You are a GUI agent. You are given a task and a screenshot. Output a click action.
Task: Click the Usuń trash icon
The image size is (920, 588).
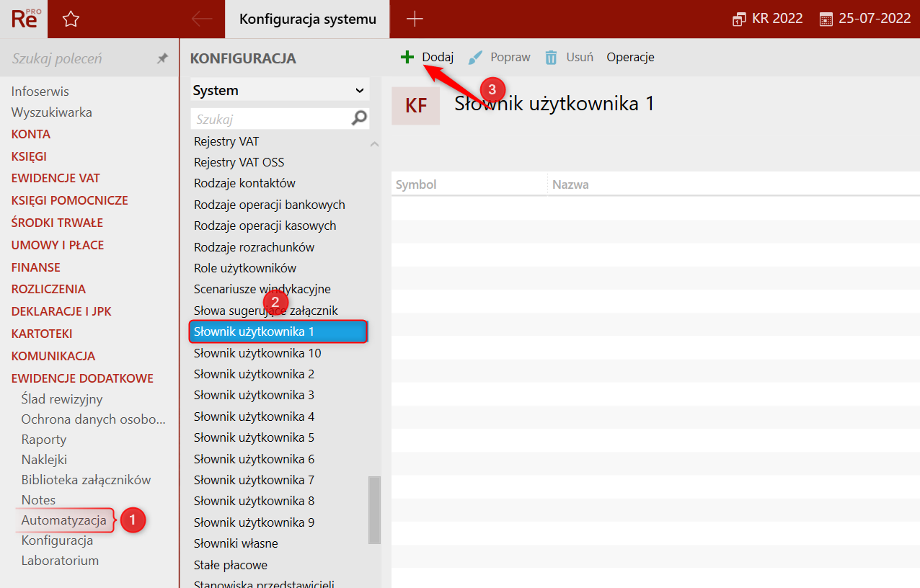(551, 58)
